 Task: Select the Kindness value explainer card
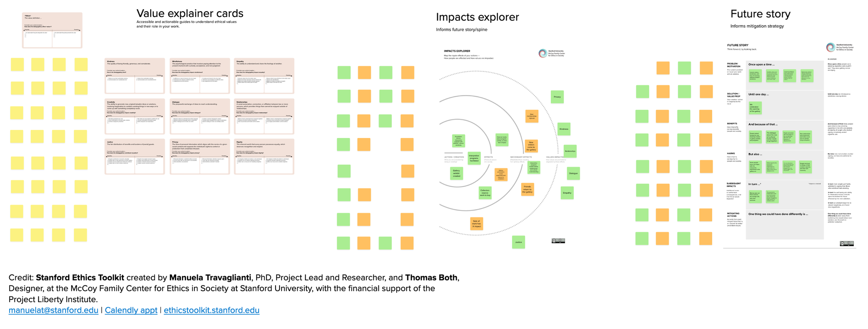tap(135, 76)
